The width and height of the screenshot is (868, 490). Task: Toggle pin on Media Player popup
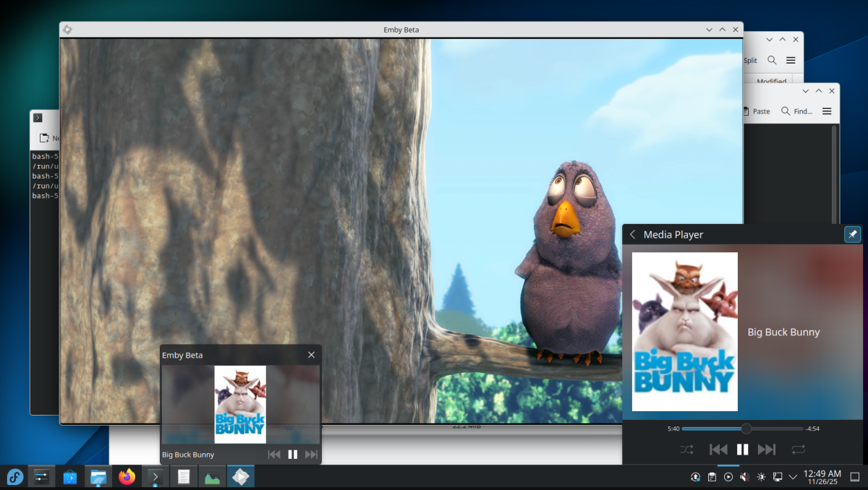pyautogui.click(x=853, y=234)
